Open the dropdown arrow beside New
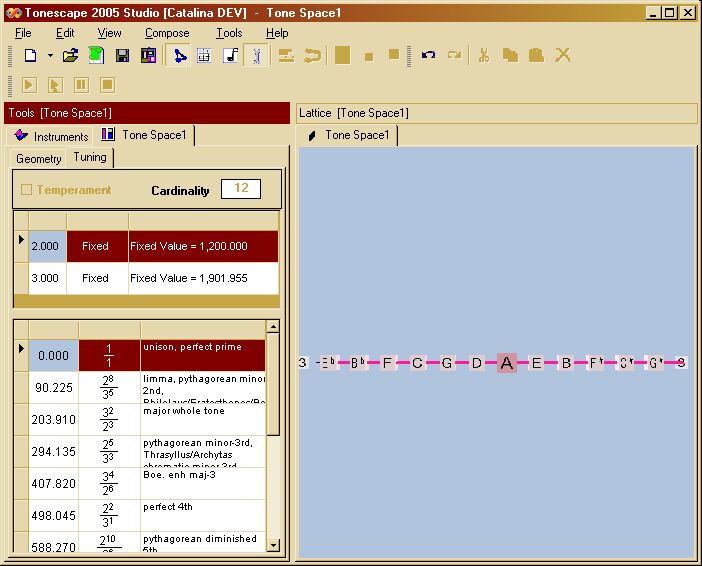 click(x=50, y=56)
